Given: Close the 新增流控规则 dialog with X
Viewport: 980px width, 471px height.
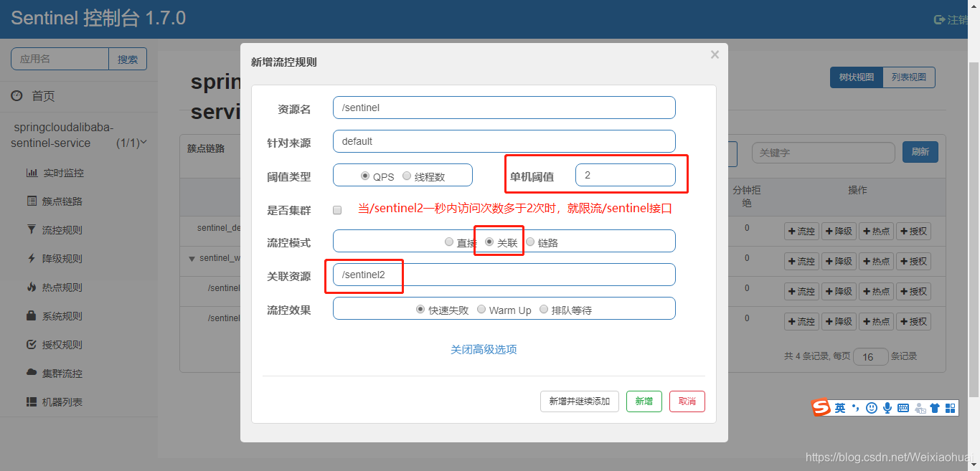Looking at the screenshot, I should tap(715, 54).
